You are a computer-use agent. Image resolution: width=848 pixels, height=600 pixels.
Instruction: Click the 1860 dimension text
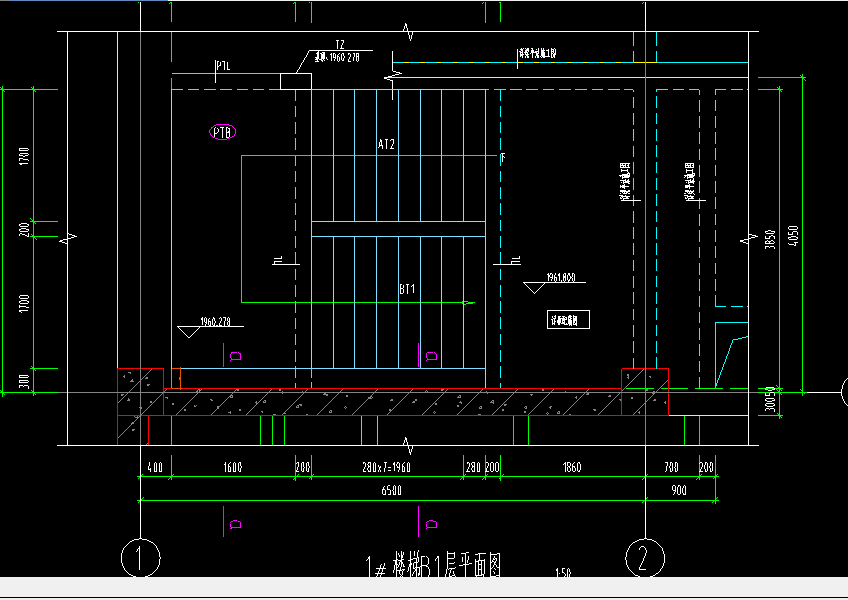click(x=572, y=467)
